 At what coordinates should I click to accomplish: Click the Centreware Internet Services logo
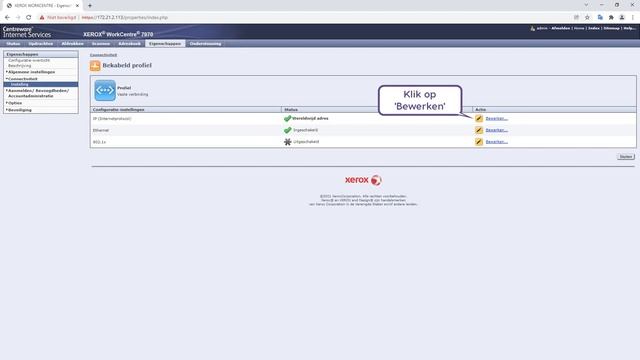(27, 32)
